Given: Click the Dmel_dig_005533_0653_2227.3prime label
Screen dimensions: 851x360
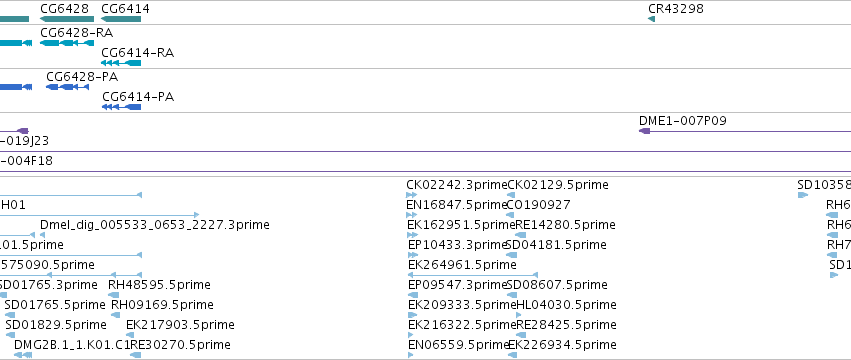Looking at the screenshot, I should pyautogui.click(x=155, y=225).
